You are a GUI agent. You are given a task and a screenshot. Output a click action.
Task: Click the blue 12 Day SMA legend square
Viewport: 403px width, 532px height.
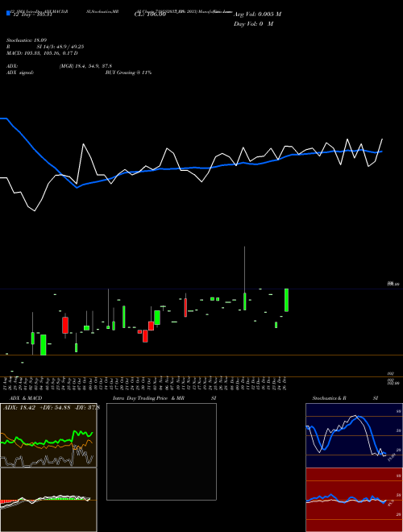pyautogui.click(x=8, y=14)
